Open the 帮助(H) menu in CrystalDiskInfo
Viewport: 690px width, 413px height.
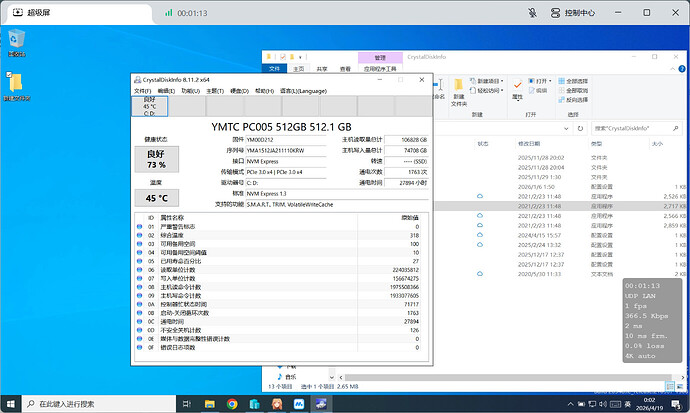tap(264, 91)
